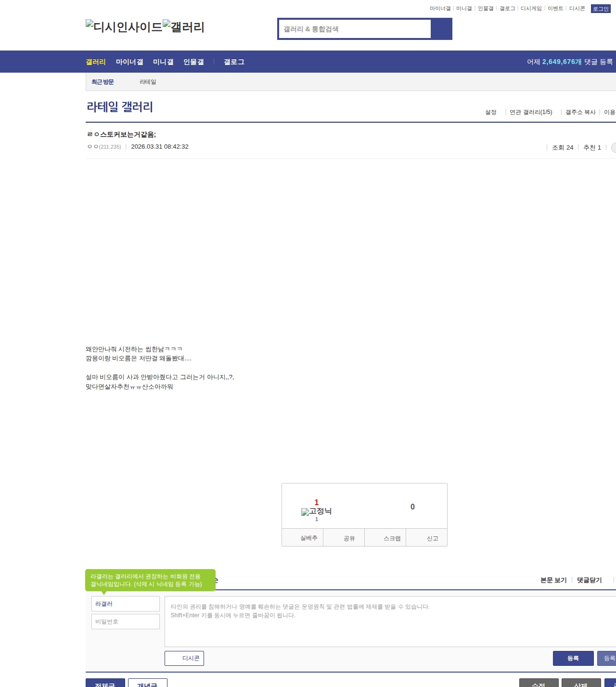Click 본문 보기 above the comment form

(x=553, y=580)
